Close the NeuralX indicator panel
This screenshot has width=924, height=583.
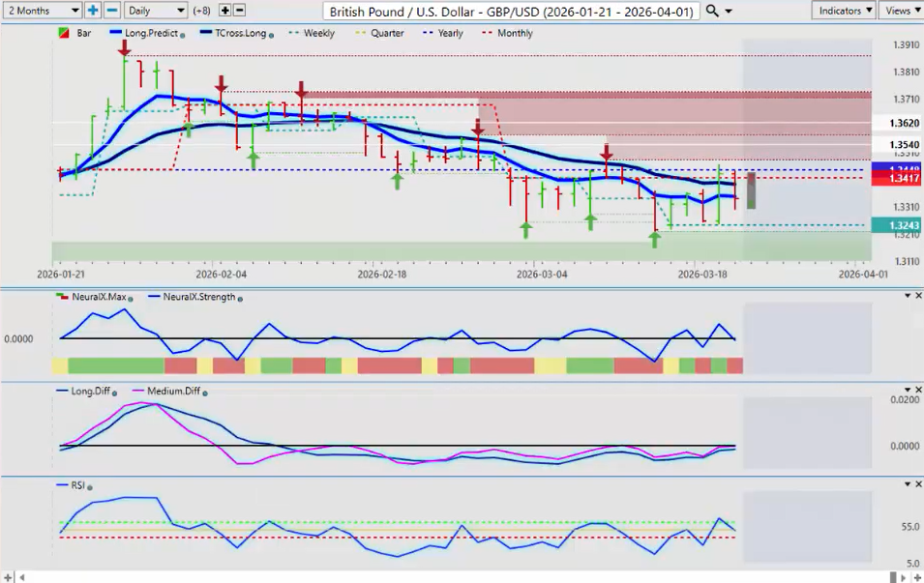917,297
